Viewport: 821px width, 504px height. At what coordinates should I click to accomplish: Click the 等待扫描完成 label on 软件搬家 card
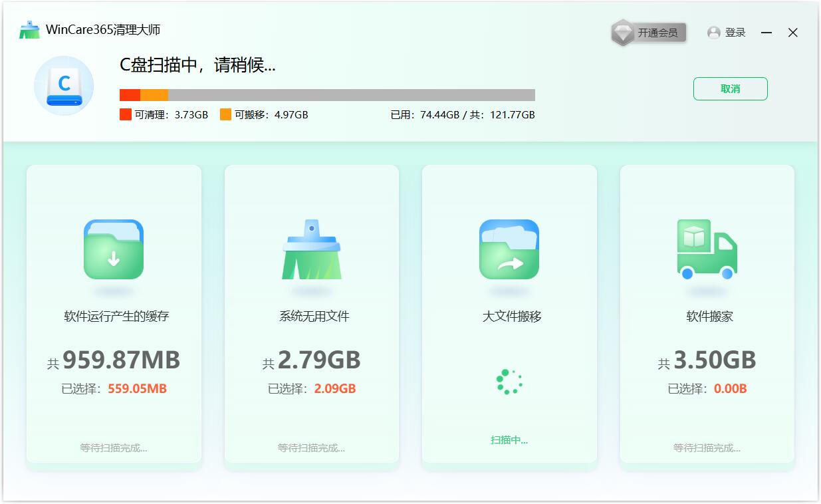pyautogui.click(x=707, y=448)
